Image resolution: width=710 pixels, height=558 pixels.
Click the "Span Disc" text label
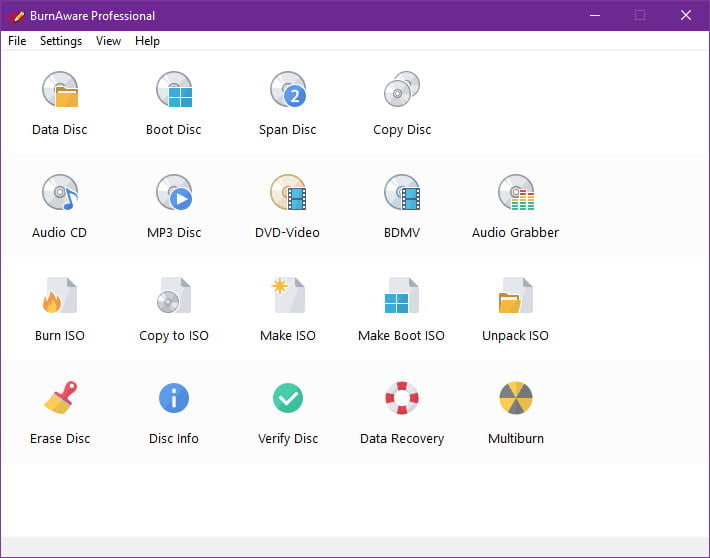tap(288, 130)
